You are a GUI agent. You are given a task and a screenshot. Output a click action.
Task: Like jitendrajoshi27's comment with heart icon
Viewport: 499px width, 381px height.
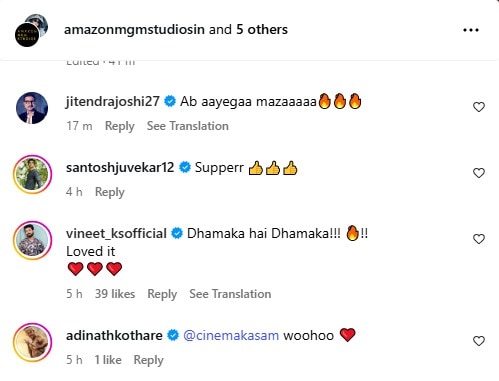(x=479, y=107)
